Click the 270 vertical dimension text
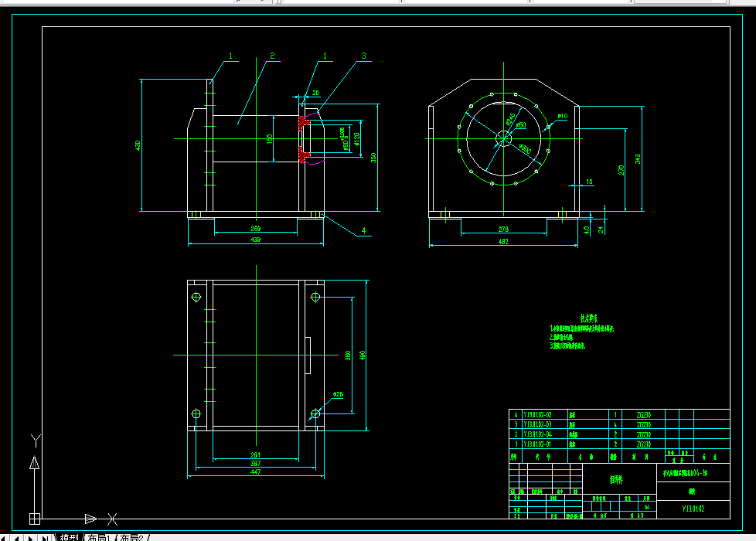The width and height of the screenshot is (756, 541). [621, 170]
